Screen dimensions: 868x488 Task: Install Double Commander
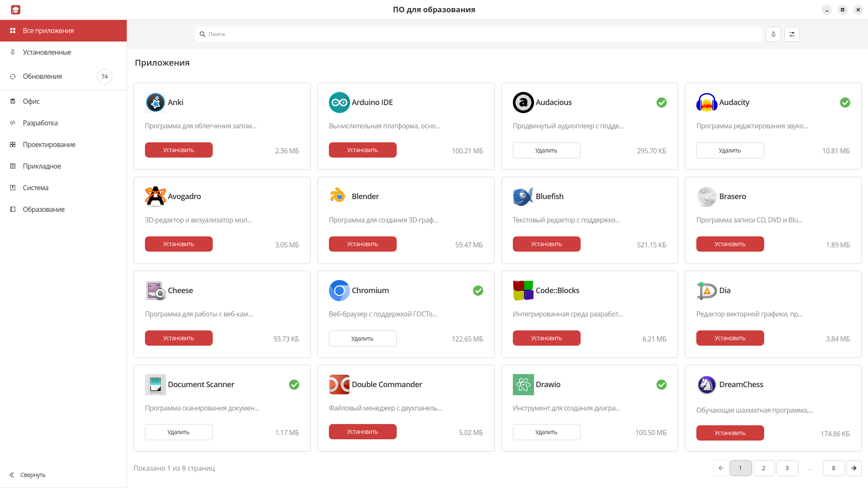363,432
